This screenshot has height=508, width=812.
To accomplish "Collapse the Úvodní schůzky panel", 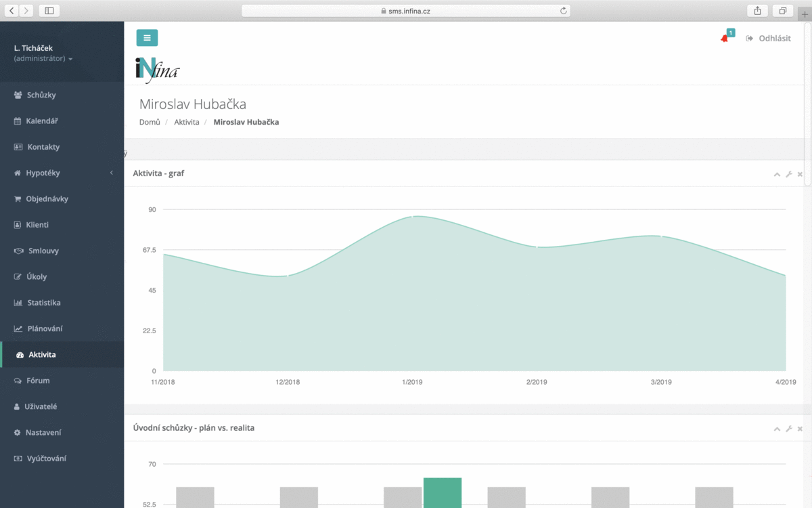I will [777, 429].
